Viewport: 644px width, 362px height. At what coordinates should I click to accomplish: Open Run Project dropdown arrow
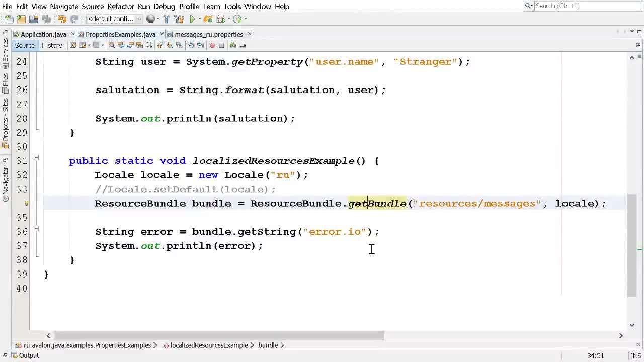pyautogui.click(x=200, y=19)
